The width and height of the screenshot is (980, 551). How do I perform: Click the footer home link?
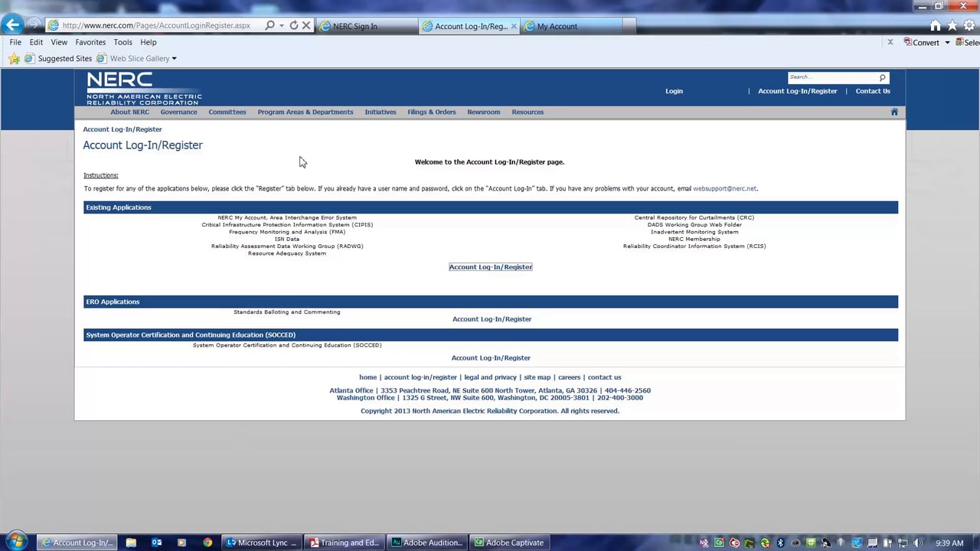367,377
